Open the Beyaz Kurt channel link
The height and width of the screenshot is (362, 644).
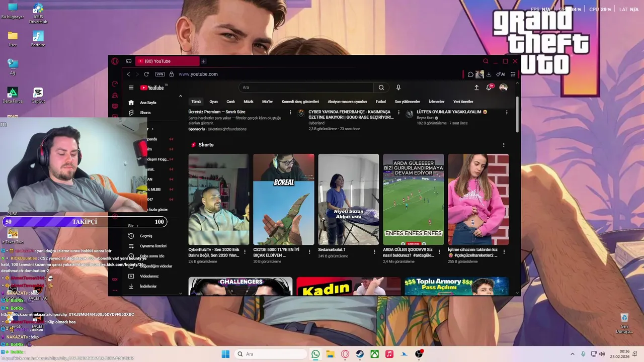pos(425,118)
